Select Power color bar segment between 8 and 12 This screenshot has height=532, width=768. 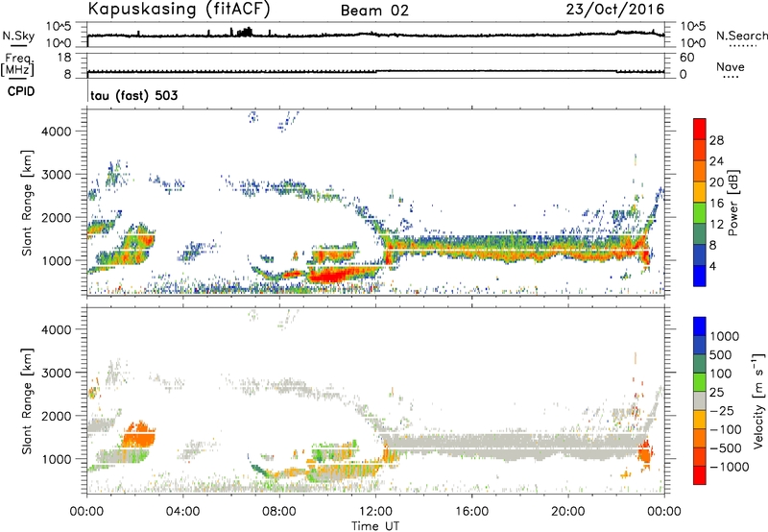click(700, 234)
